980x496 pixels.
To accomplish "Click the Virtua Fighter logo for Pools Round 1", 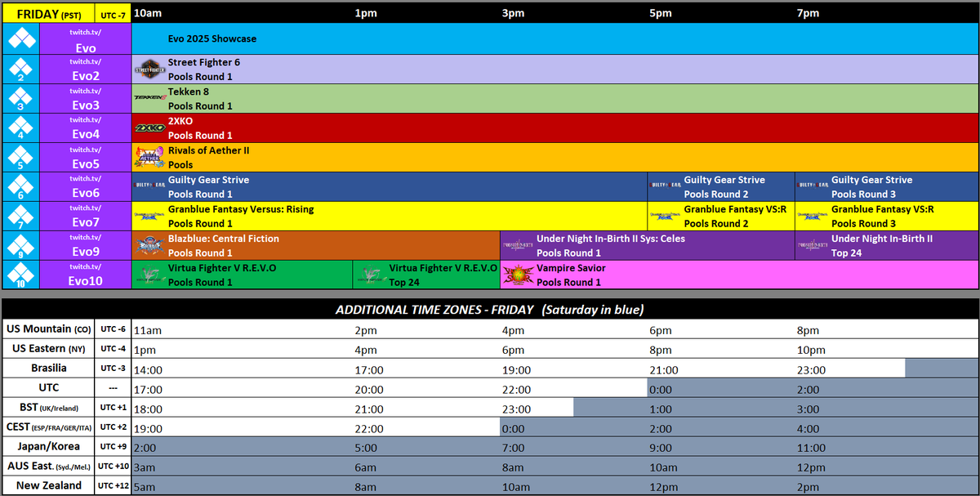I will (149, 275).
